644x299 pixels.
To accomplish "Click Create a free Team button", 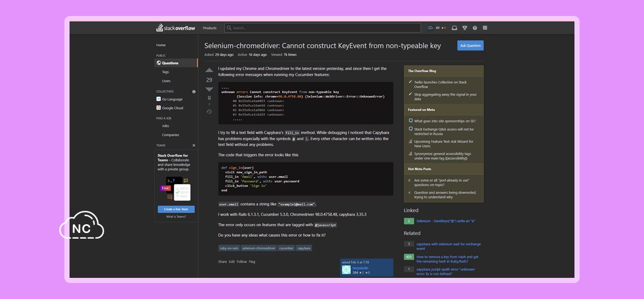I will tap(176, 209).
